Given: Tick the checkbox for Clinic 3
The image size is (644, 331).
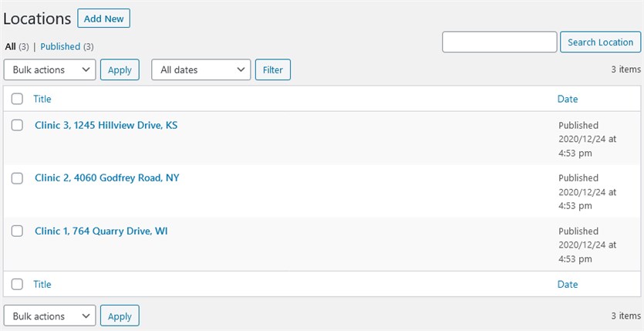Looking at the screenshot, I should point(17,125).
